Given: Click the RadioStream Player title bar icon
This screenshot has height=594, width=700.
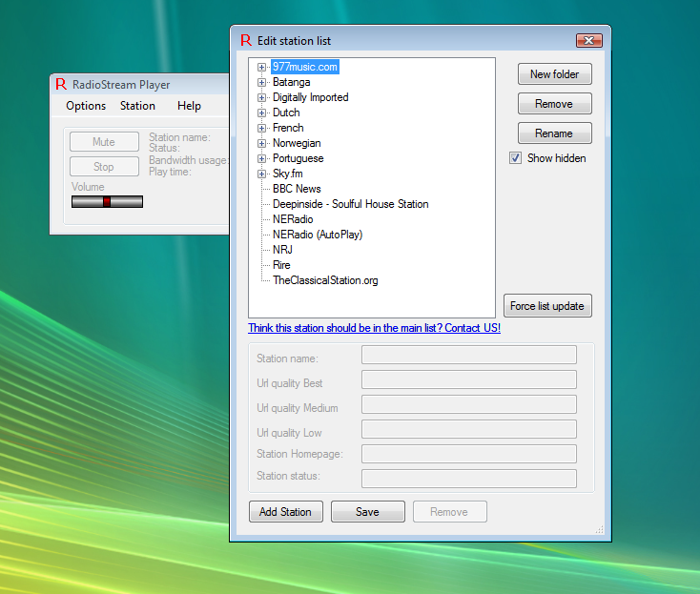Looking at the screenshot, I should click(61, 84).
